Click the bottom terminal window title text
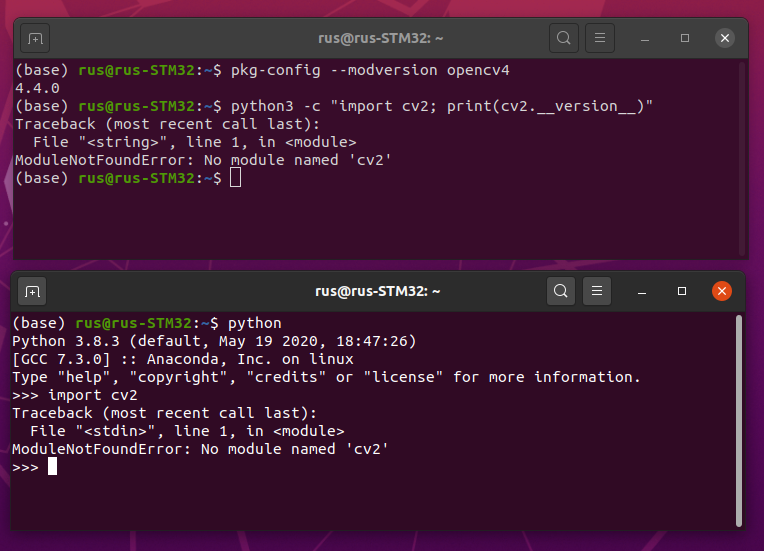Viewport: 764px width, 551px height. coord(378,291)
